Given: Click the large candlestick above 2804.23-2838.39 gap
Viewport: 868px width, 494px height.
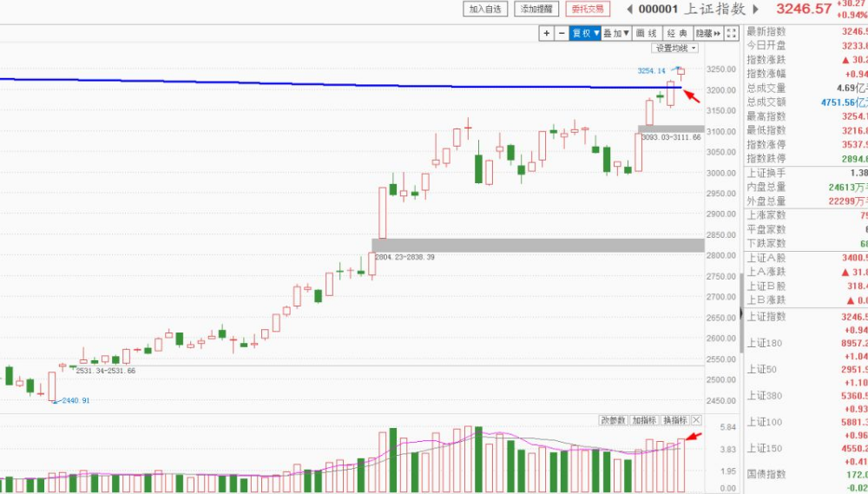Looking at the screenshot, I should [x=383, y=213].
